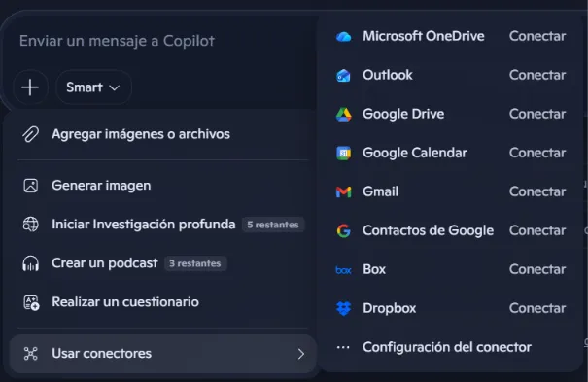
Task: Click the Gmail envelope icon
Action: [x=343, y=191]
